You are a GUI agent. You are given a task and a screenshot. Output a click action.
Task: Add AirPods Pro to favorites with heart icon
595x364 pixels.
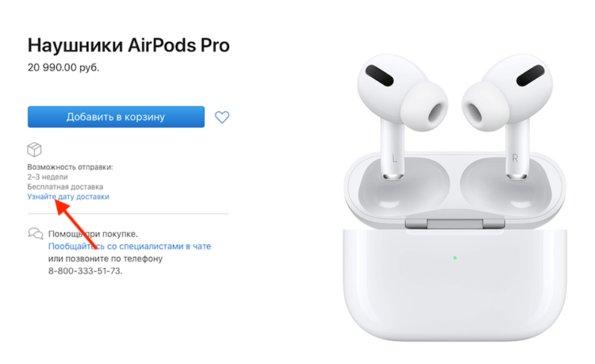tap(222, 117)
